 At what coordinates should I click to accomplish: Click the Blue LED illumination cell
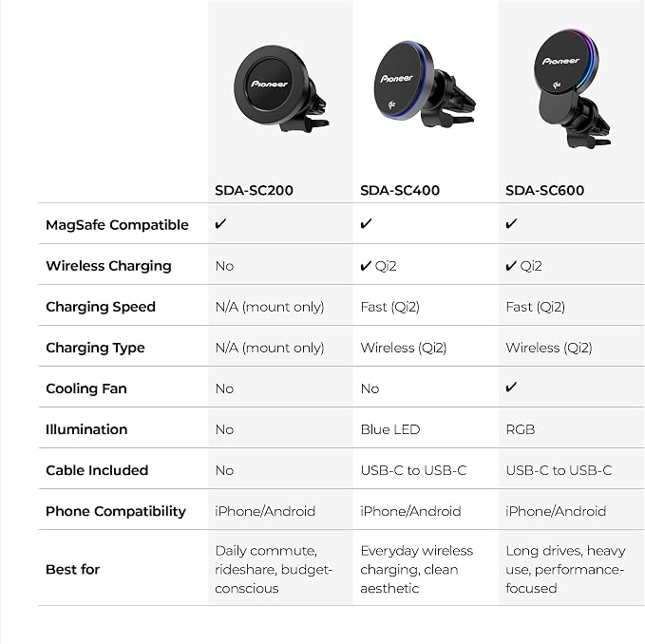click(x=390, y=429)
